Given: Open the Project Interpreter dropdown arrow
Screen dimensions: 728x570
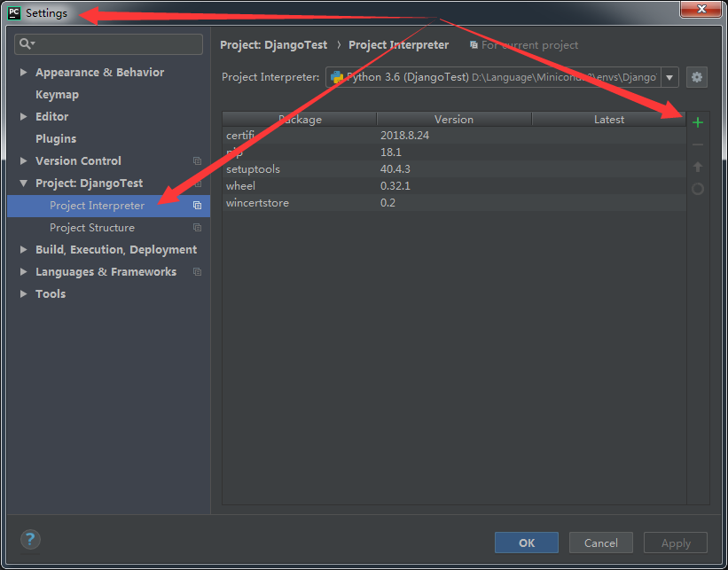Looking at the screenshot, I should pyautogui.click(x=669, y=77).
